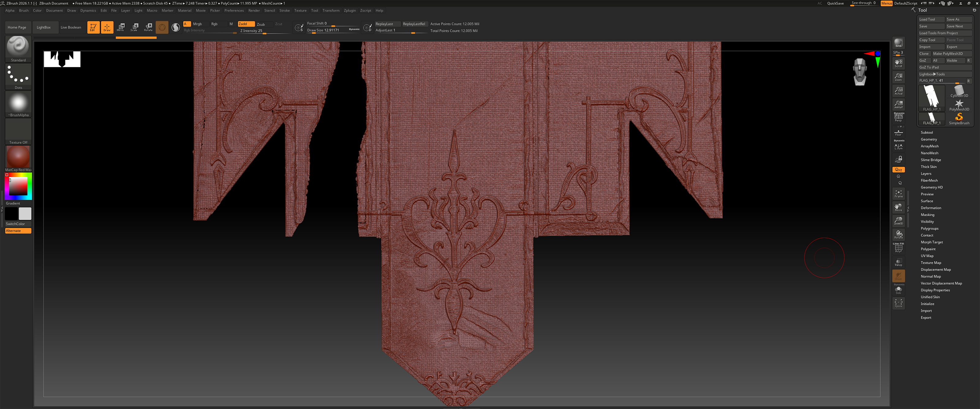This screenshot has width=980, height=409.
Task: Expand the Geometry section
Action: pos(928,140)
